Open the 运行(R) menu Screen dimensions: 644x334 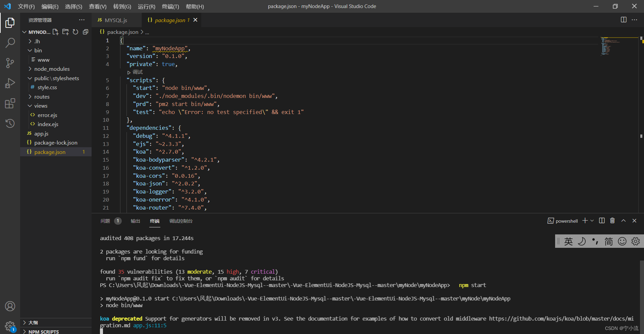147,6
